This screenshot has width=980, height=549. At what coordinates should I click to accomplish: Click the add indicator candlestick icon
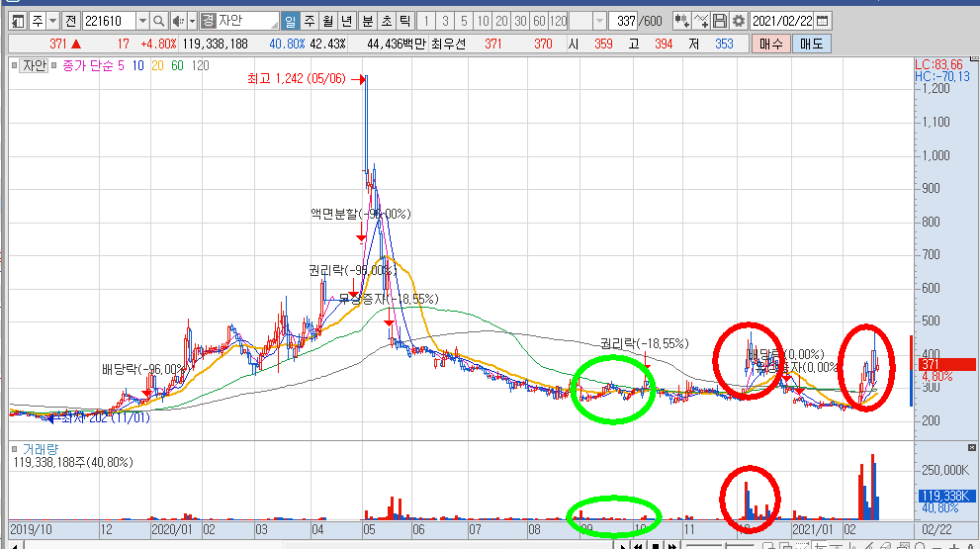681,21
